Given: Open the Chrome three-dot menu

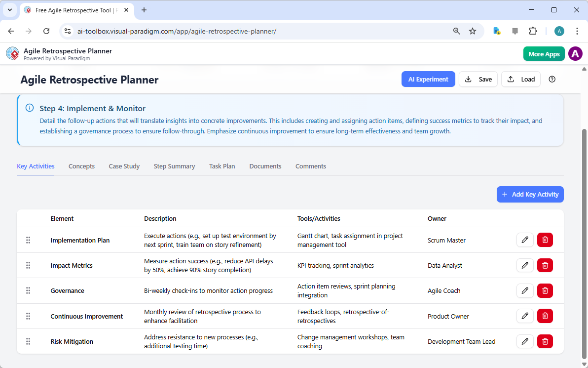Looking at the screenshot, I should pos(577,31).
